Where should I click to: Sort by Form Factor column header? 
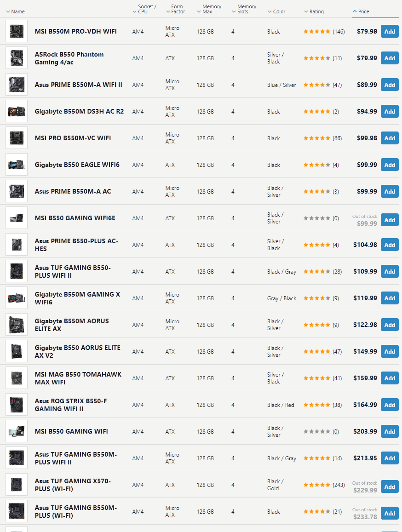pyautogui.click(x=176, y=9)
